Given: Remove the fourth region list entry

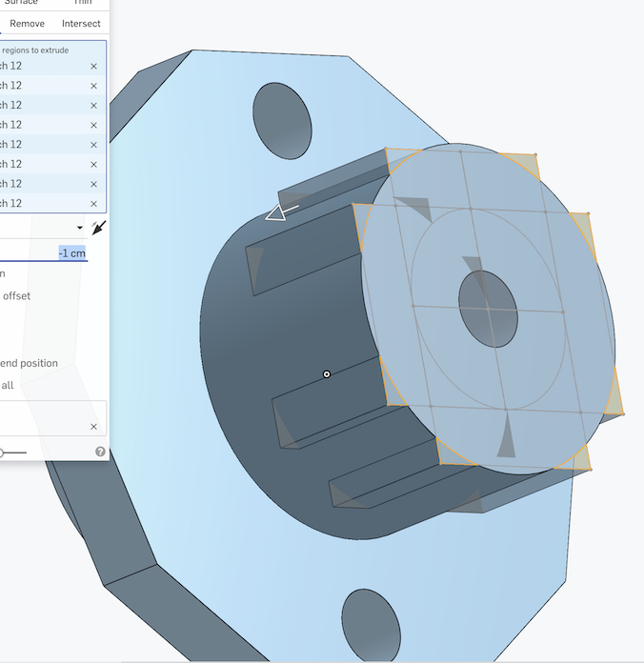Looking at the screenshot, I should 93,125.
